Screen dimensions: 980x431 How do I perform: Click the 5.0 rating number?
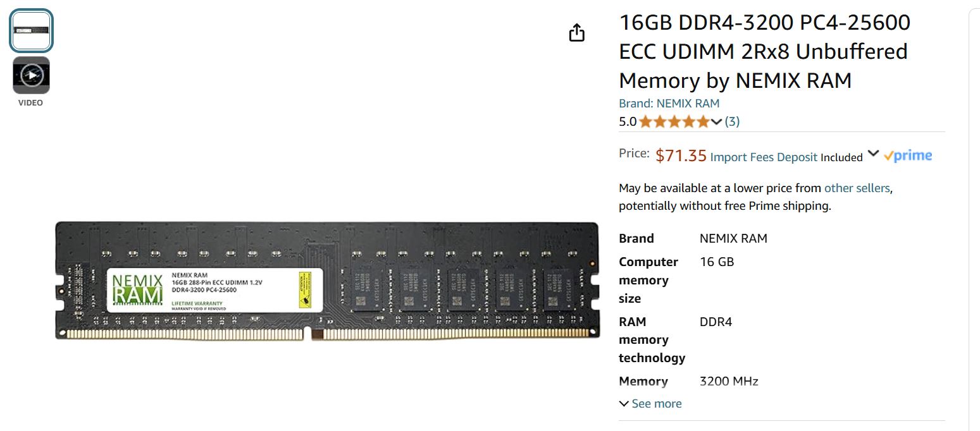(x=628, y=122)
